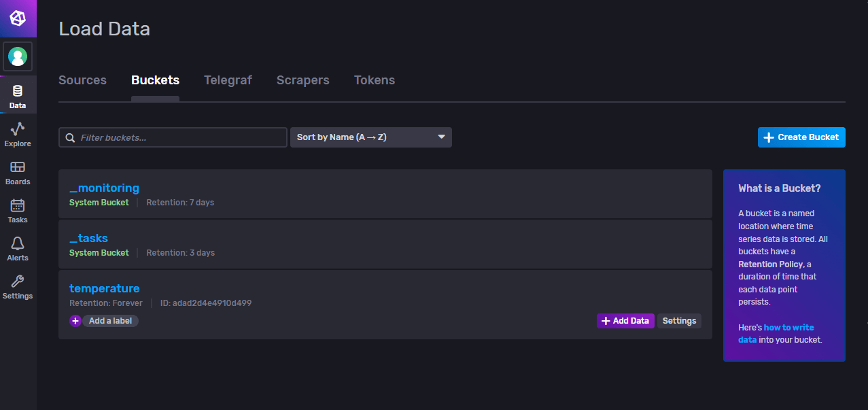Open the user avatar menu
868x410 pixels.
[x=18, y=56]
